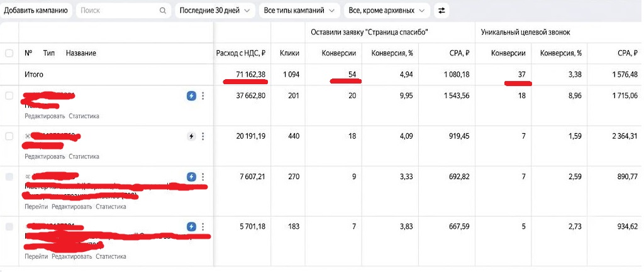Sort by "Клики" column header
Screen dimensions: 644x272
[289, 53]
